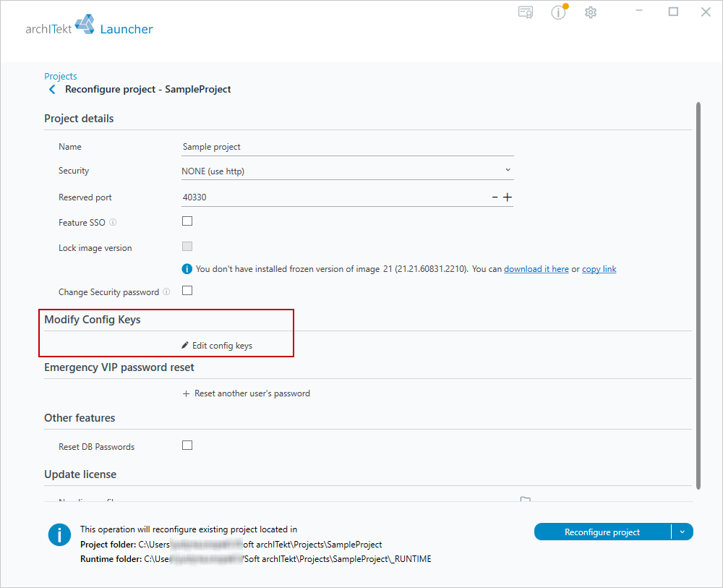Check the Reset DB Passwords box
Screen dimensions: 723x588
187,446
